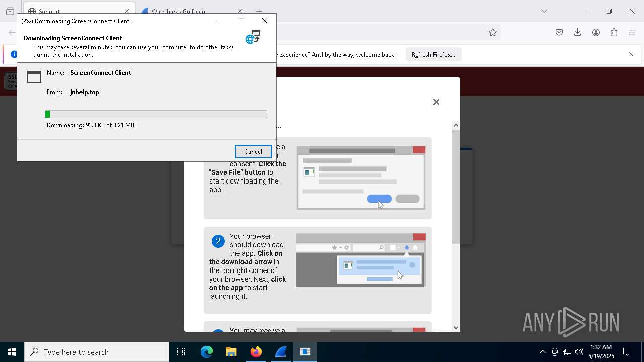This screenshot has height=362, width=644.
Task: Open the volume tray icon
Action: tap(579, 352)
